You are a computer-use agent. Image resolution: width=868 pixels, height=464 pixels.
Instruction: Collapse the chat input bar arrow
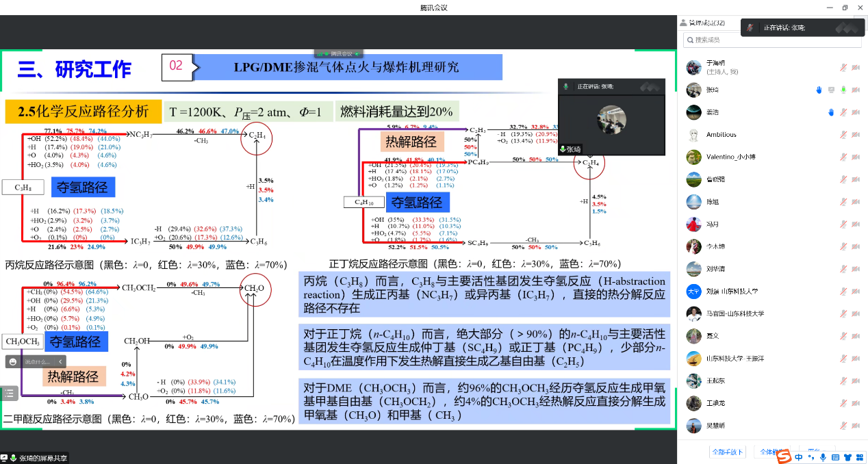tap(60, 362)
